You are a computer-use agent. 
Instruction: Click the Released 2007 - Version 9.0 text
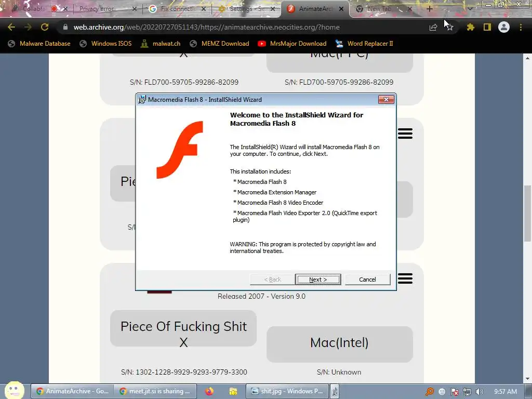pos(262,296)
